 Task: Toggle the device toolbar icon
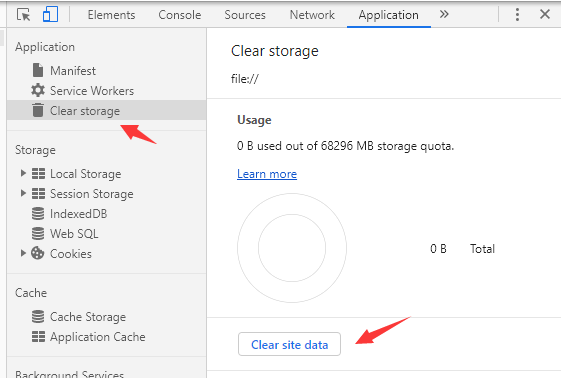coord(50,15)
